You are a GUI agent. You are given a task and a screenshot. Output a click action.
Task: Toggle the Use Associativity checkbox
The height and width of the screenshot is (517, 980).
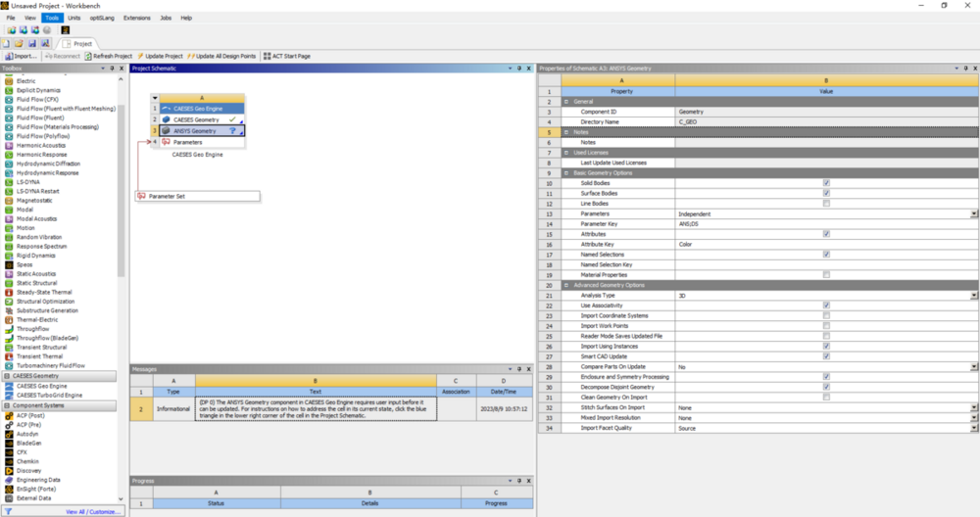click(826, 305)
